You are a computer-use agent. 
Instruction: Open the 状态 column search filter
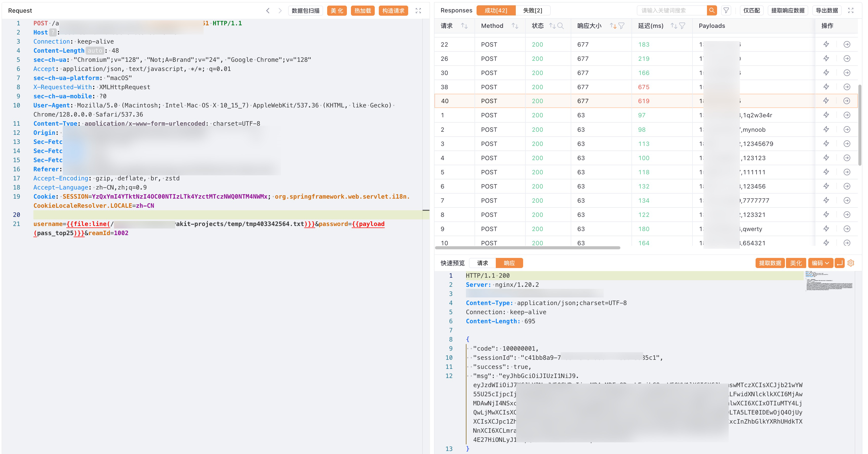(x=560, y=26)
